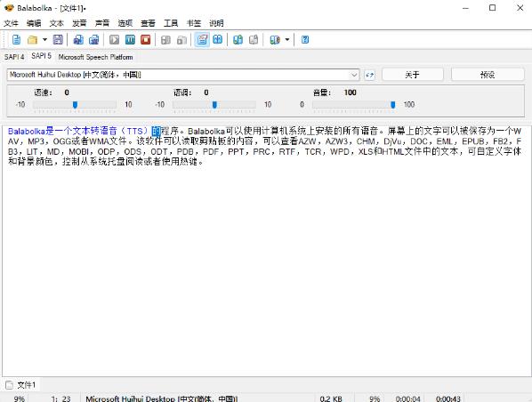Open the 发音 menu

(79, 23)
